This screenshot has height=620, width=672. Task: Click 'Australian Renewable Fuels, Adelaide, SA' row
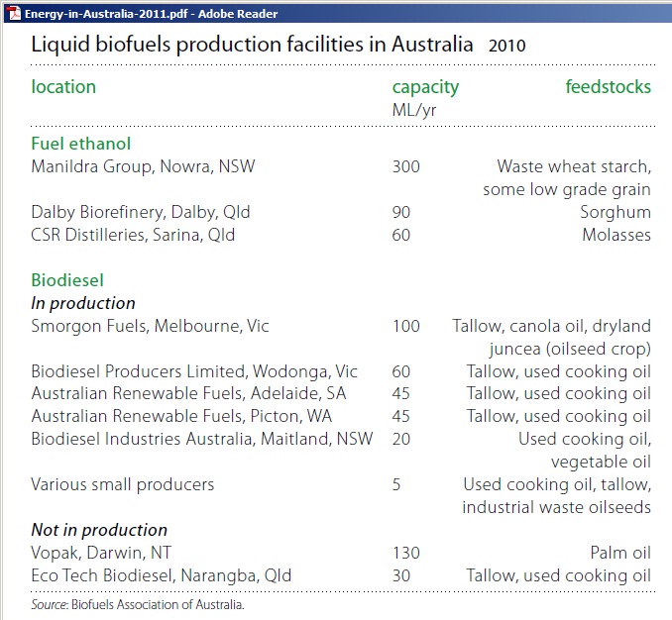[x=188, y=394]
